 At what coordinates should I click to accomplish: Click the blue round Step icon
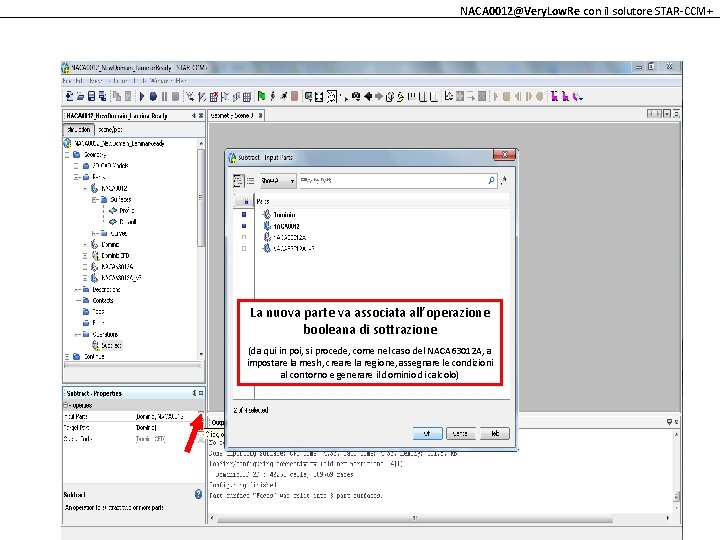(153, 96)
